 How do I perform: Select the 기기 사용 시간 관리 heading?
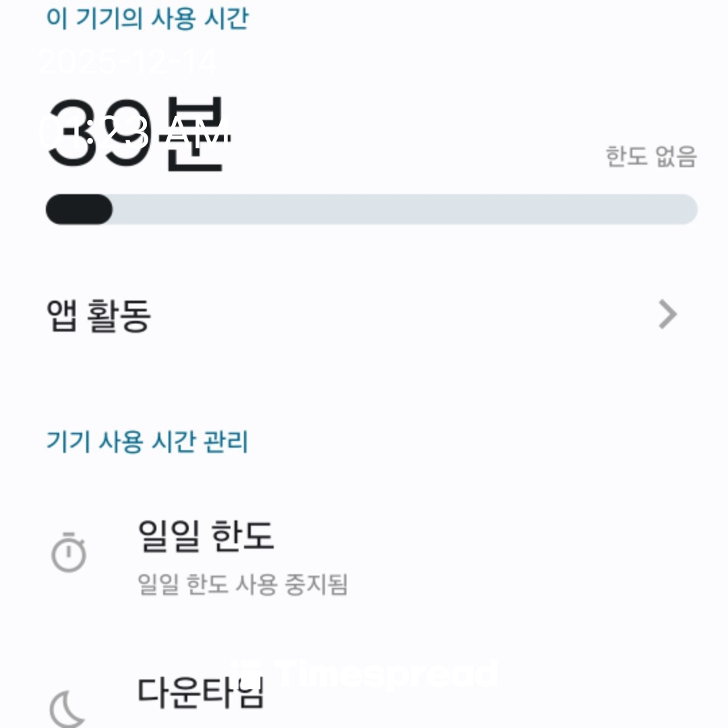tap(147, 442)
